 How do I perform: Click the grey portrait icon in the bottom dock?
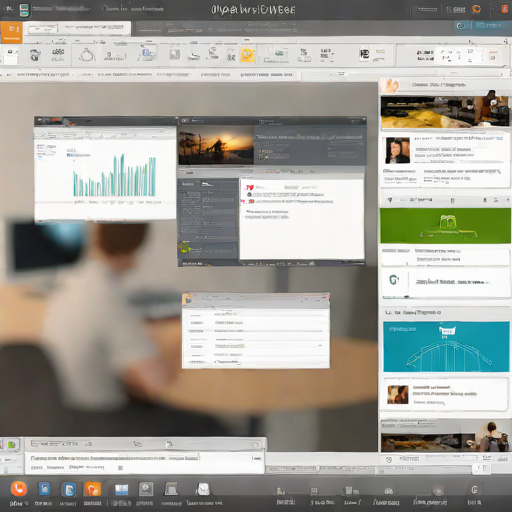point(146,489)
